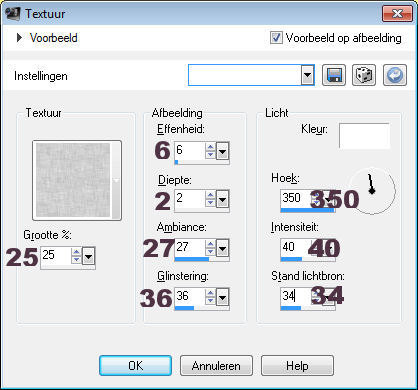Image resolution: width=418 pixels, height=390 pixels.
Task: Click the Glinstering value field
Action: (189, 296)
